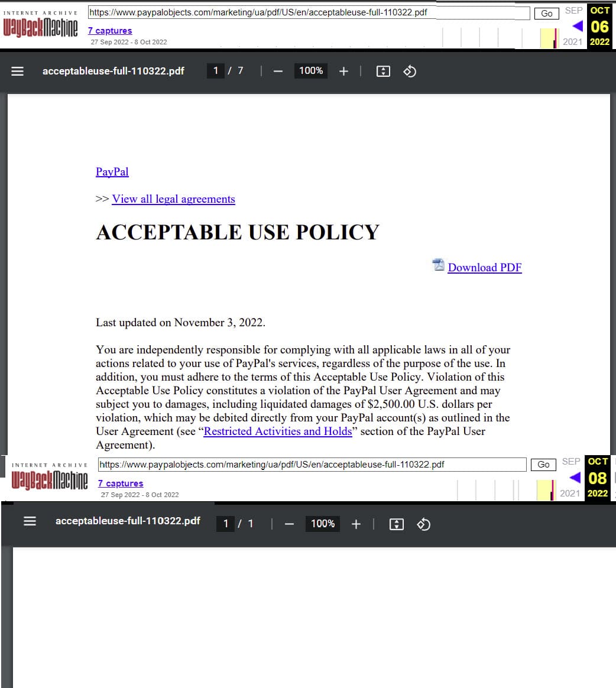
Task: Open sidebar menu in upper PDF viewer
Action: (17, 71)
